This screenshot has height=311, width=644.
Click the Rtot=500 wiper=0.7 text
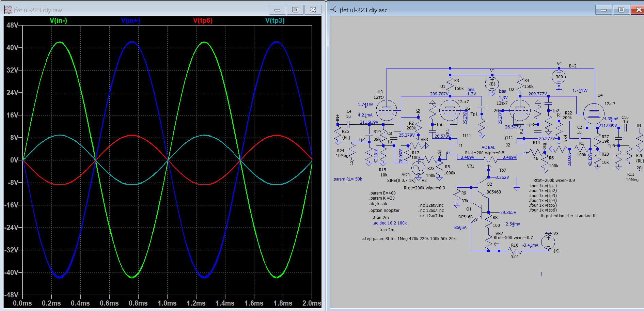(x=513, y=238)
